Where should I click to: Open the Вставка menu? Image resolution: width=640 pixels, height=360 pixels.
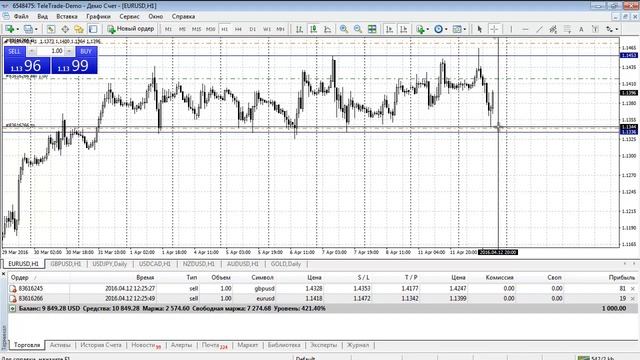pyautogui.click(x=67, y=16)
